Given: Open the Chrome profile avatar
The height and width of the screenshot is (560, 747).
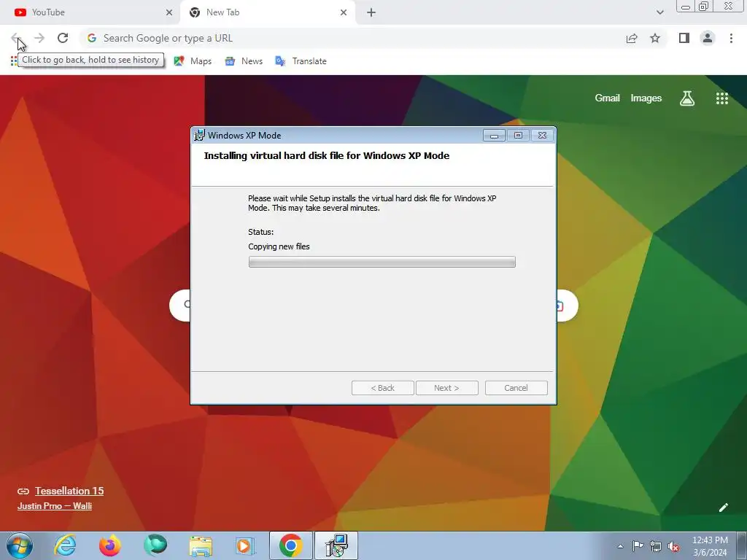Looking at the screenshot, I should click(x=708, y=38).
